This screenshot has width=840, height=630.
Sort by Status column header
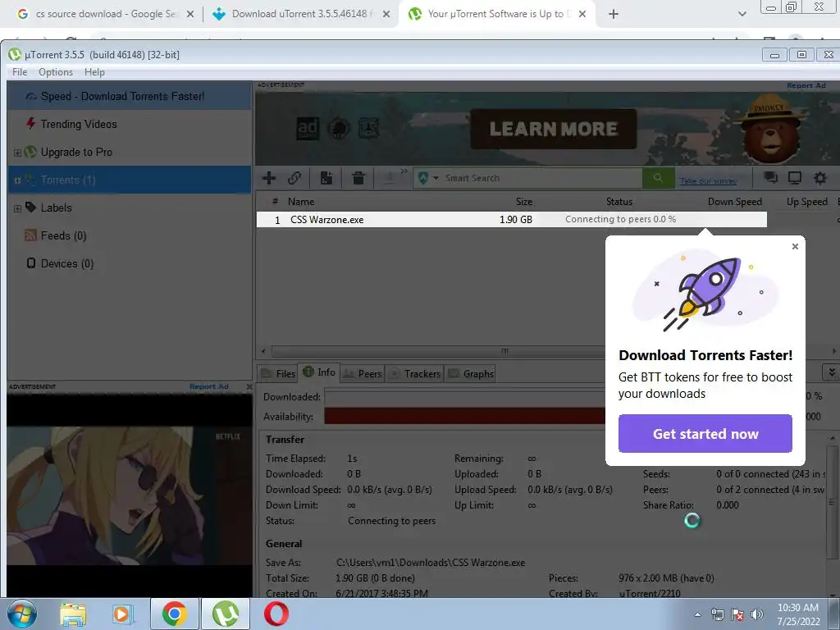click(x=619, y=202)
